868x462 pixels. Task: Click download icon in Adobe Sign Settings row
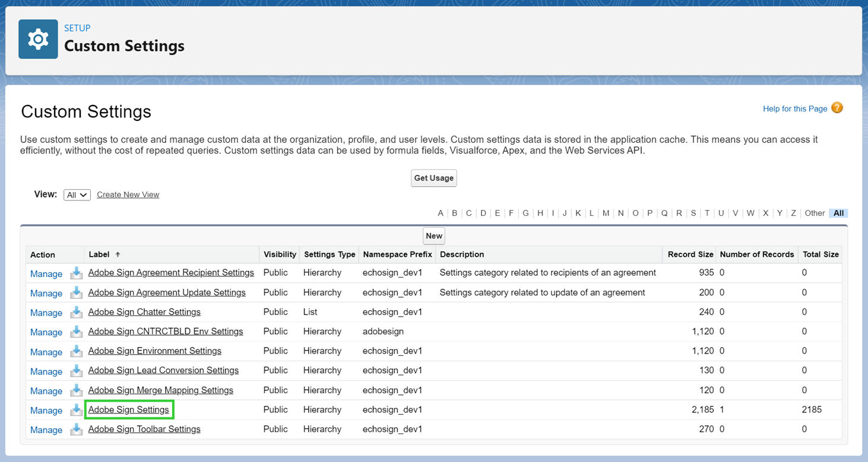point(76,410)
